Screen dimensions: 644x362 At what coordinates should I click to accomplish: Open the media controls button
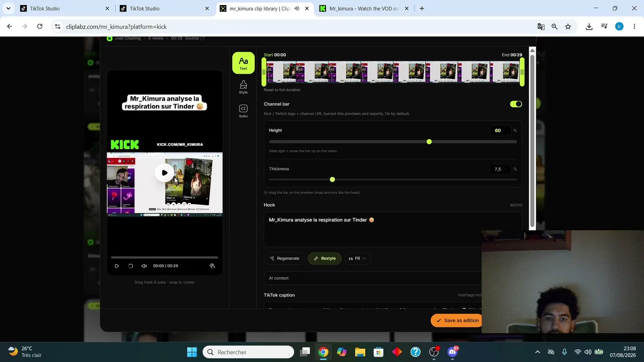point(604,27)
